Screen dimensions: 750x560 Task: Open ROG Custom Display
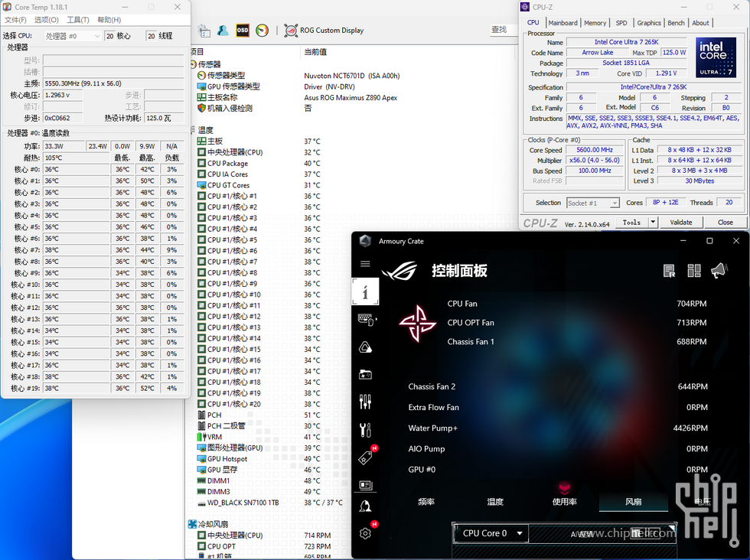(324, 30)
